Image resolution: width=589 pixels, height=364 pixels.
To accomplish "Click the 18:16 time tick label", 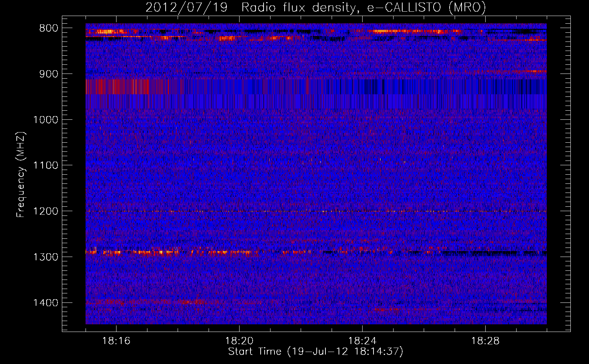I will (x=116, y=341).
